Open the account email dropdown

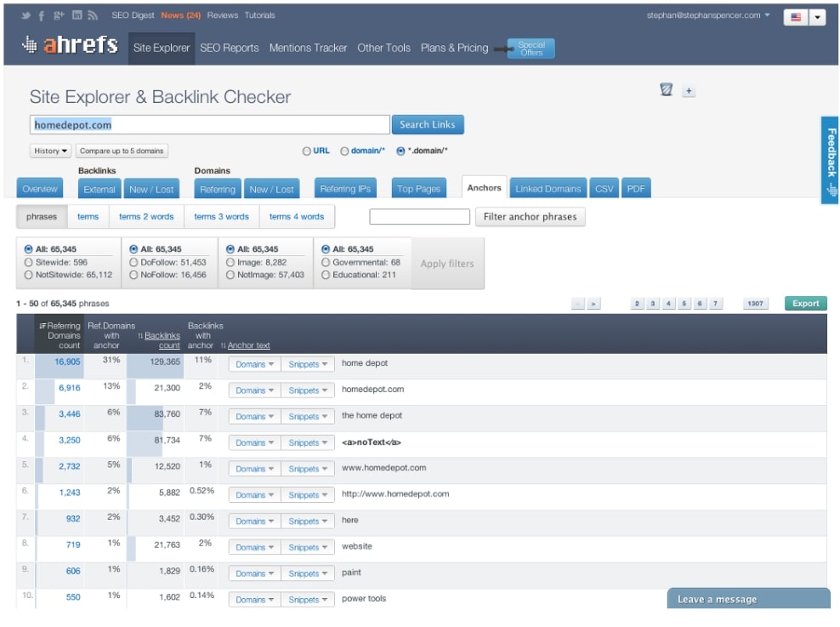[708, 15]
